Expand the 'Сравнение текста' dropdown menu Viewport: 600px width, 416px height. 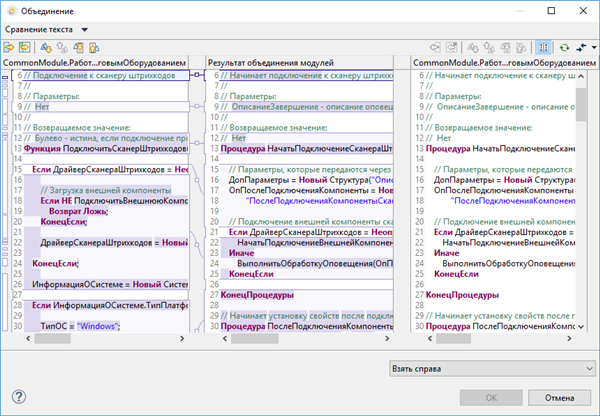tap(85, 29)
